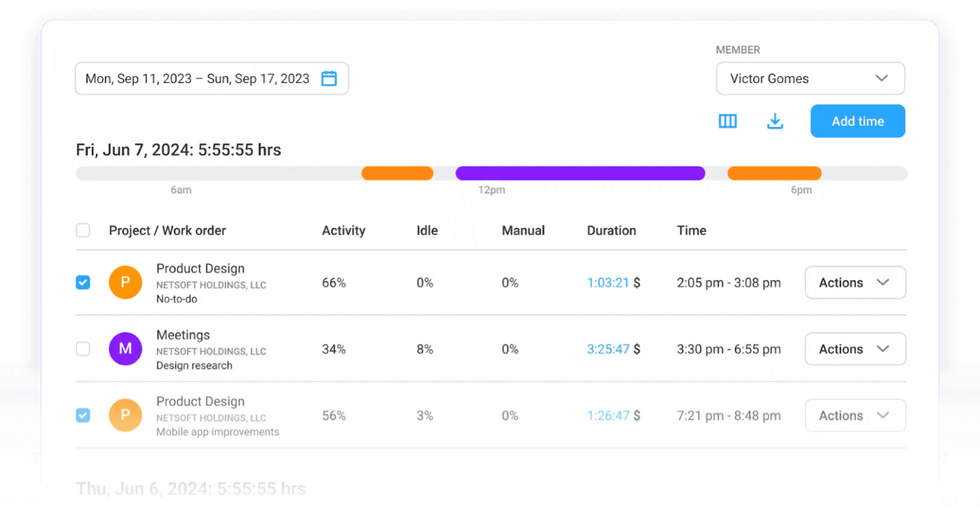Check the Meetings row checkbox
Screen dimensions: 980x511
tap(83, 349)
